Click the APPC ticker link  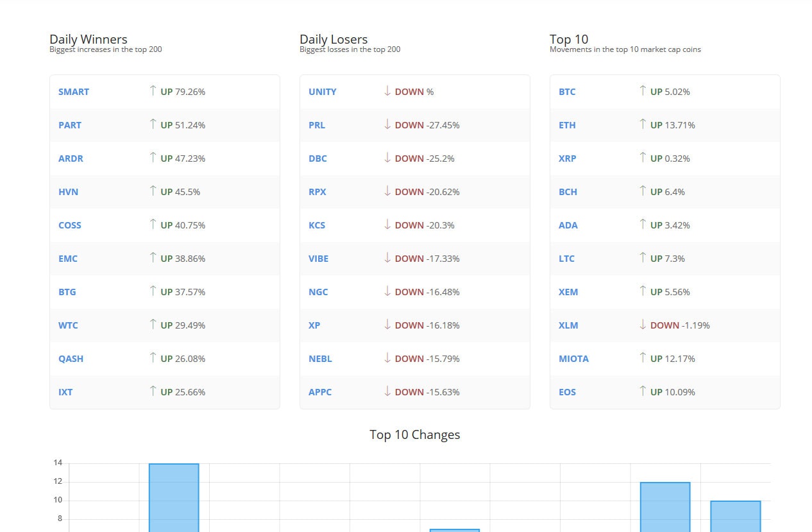(320, 392)
